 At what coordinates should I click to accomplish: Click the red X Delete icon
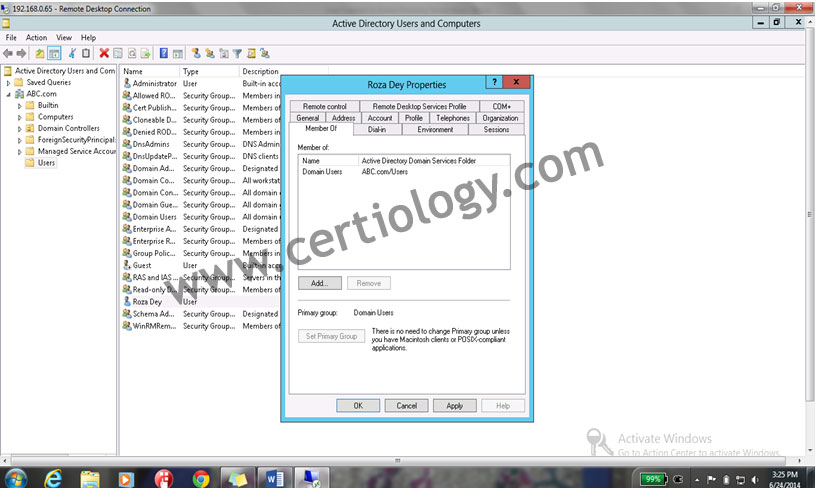point(104,53)
